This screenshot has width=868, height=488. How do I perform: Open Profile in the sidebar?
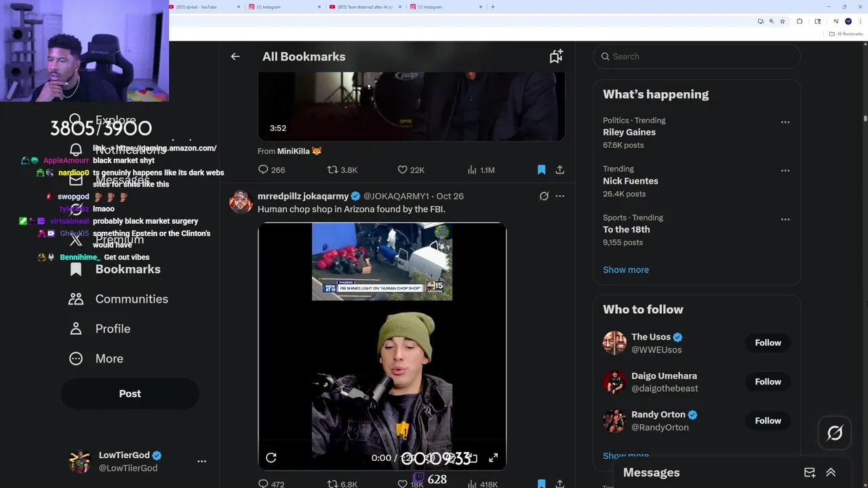pyautogui.click(x=100, y=329)
